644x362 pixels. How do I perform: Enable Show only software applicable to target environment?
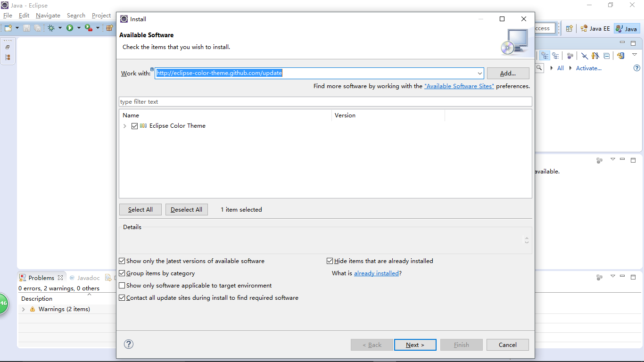(x=122, y=286)
